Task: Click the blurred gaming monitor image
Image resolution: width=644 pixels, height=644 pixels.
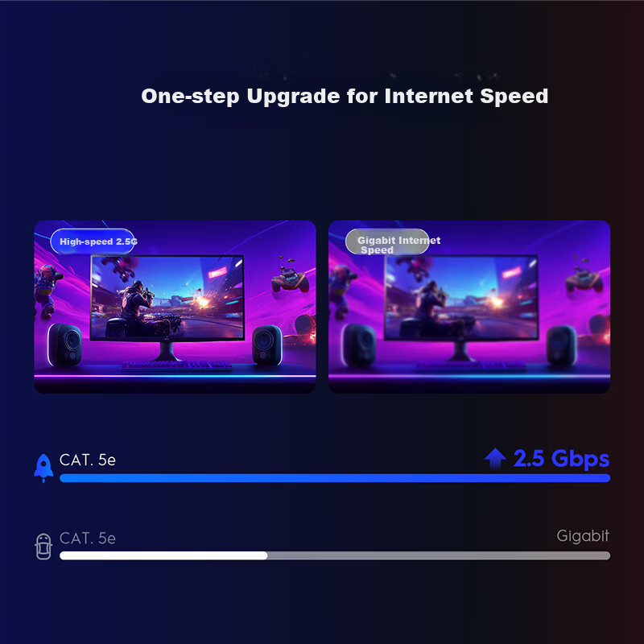Action: tap(469, 307)
